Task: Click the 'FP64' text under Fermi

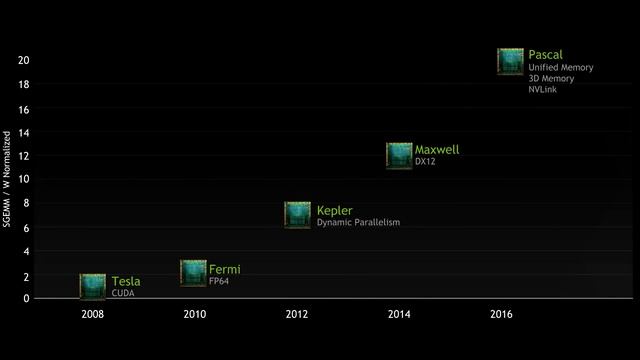Action: point(219,281)
